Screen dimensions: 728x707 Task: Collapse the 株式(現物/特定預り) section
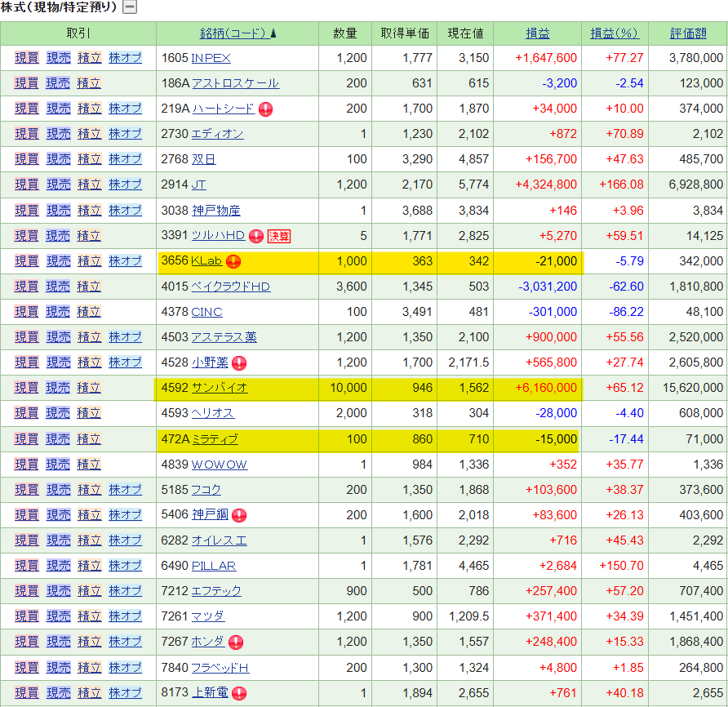click(x=130, y=8)
